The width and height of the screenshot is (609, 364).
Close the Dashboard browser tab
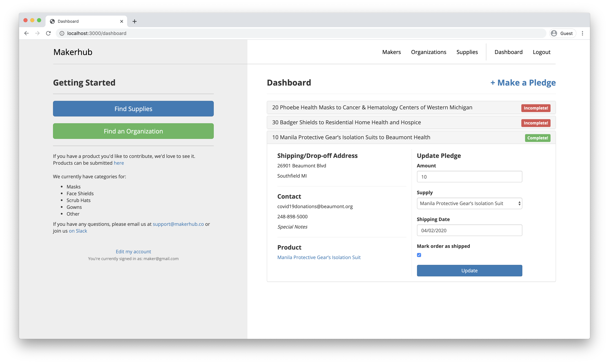[121, 21]
